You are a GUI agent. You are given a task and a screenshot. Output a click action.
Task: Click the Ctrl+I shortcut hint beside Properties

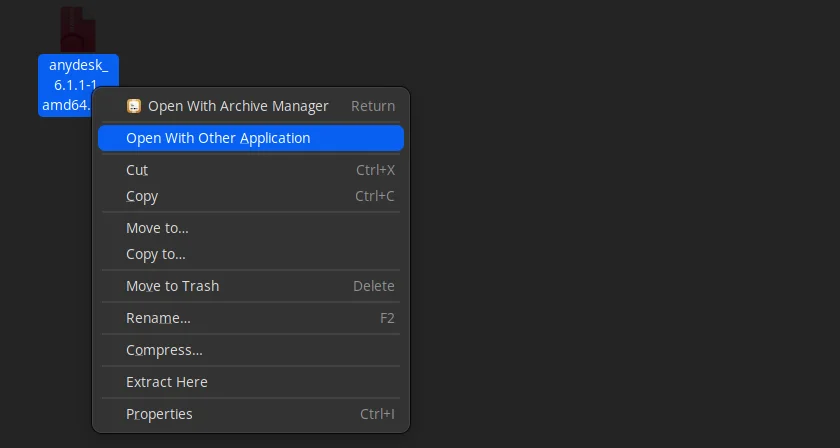(377, 414)
